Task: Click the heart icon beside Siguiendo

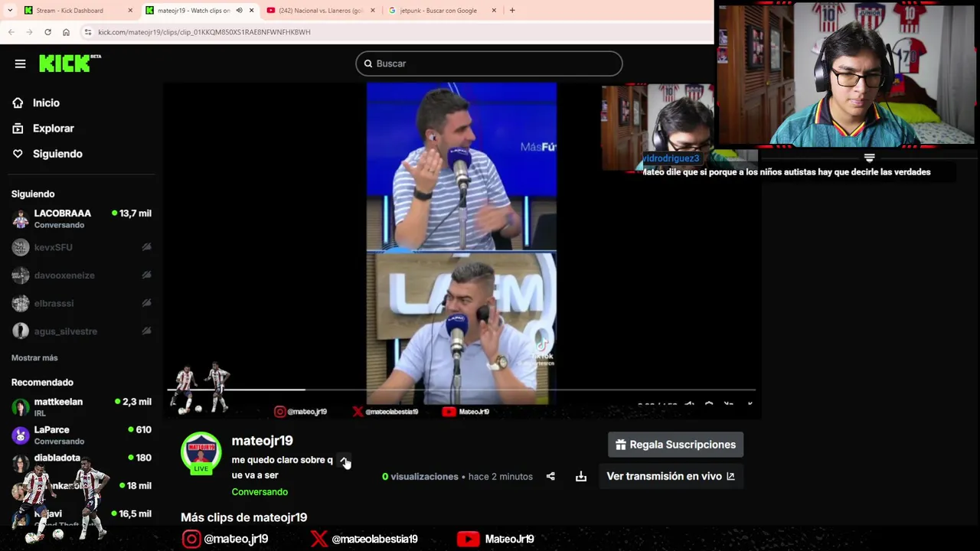Action: pyautogui.click(x=18, y=154)
